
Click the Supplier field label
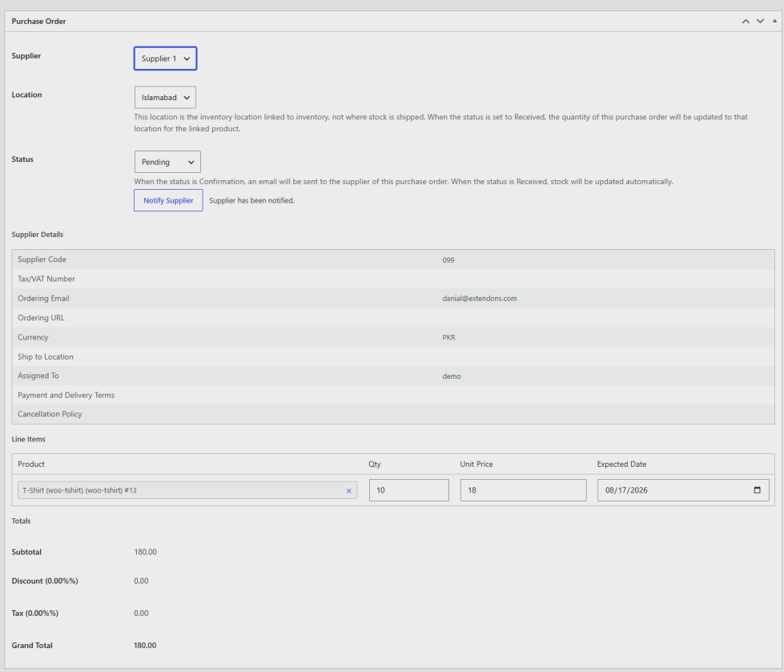tap(26, 56)
